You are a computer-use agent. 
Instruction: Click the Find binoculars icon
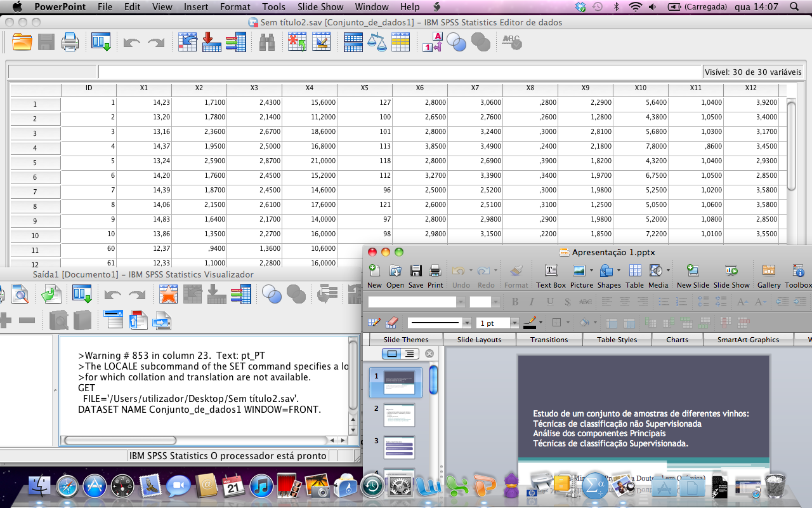(267, 43)
